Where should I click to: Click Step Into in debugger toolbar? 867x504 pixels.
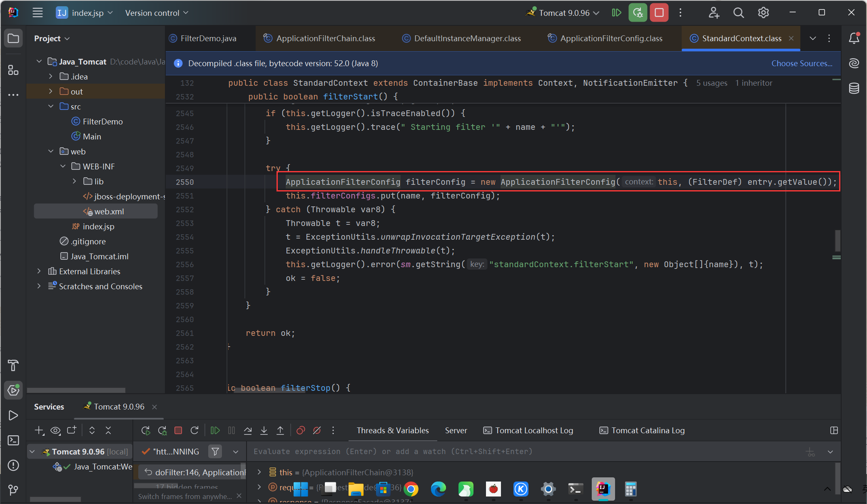(x=264, y=430)
